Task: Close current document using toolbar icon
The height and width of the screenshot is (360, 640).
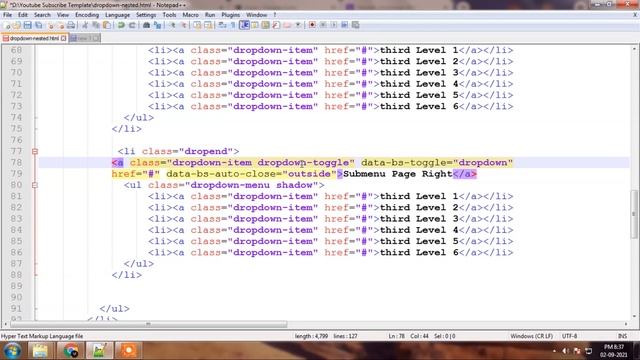Action: [50, 25]
